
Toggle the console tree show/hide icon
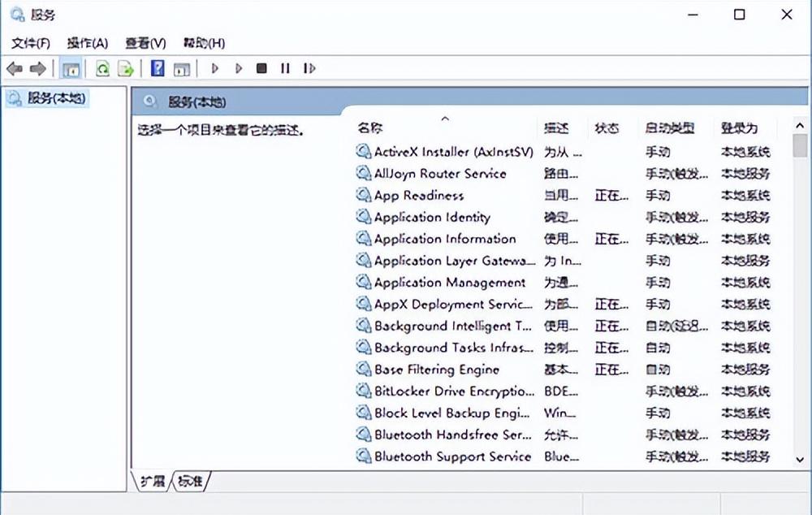tap(71, 68)
